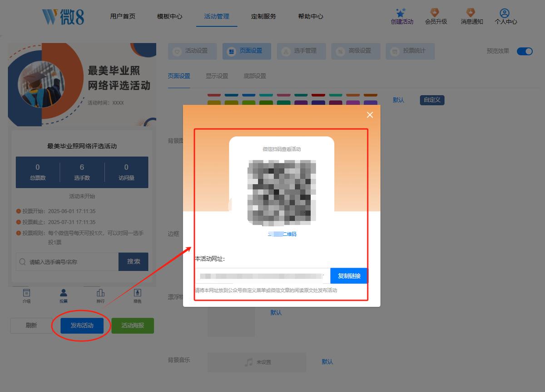Switch to 活动设置 section
The height and width of the screenshot is (392, 545).
click(192, 51)
